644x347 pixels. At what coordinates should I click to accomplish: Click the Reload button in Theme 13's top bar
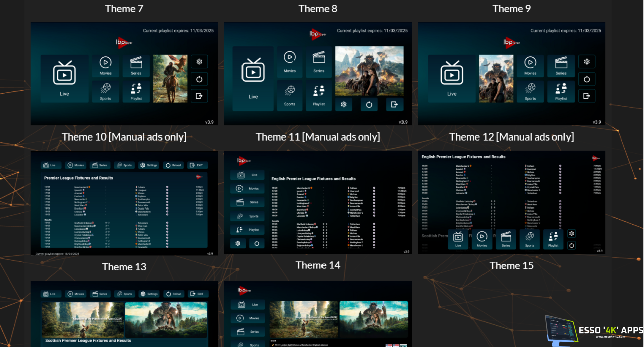173,294
